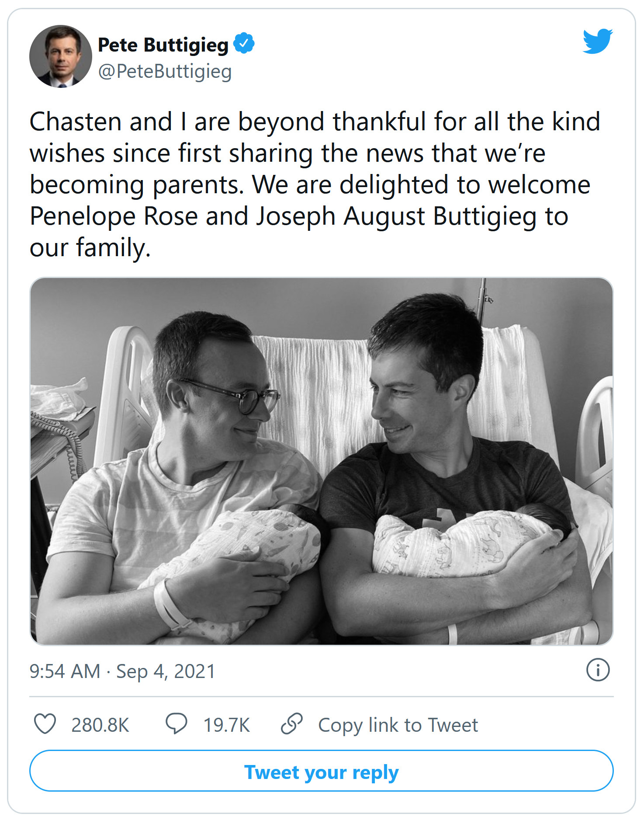Screen dimensions: 644x824
Task: Open the black-and-white hospital photo
Action: point(321,461)
